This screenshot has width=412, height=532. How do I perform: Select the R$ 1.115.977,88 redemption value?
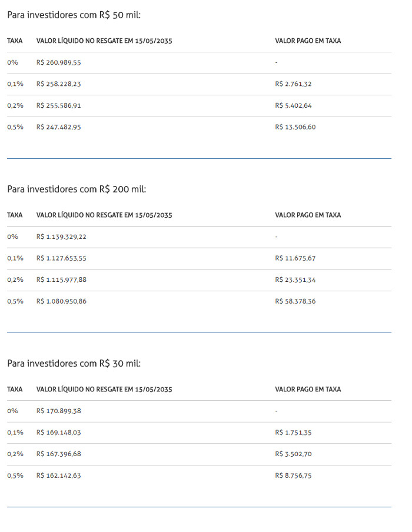point(61,280)
